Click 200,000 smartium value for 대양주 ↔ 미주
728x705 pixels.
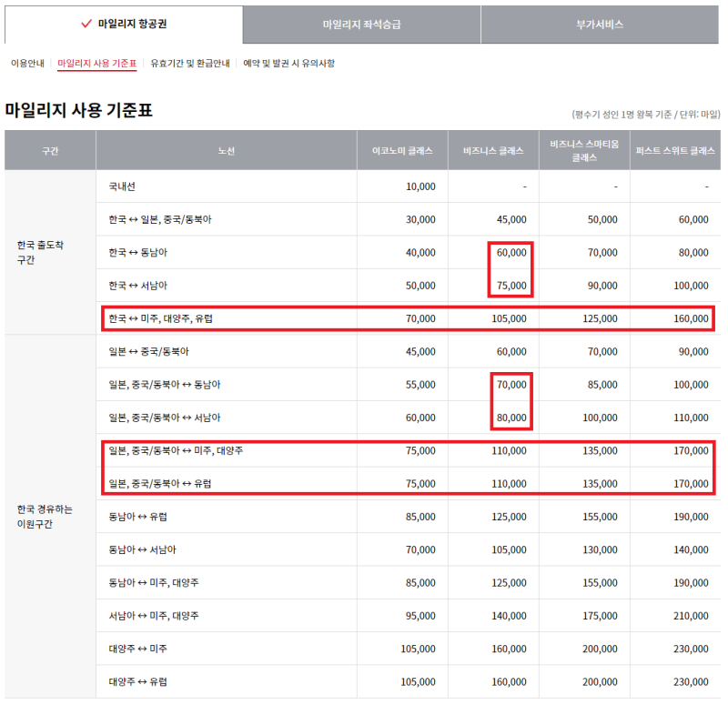pyautogui.click(x=601, y=649)
